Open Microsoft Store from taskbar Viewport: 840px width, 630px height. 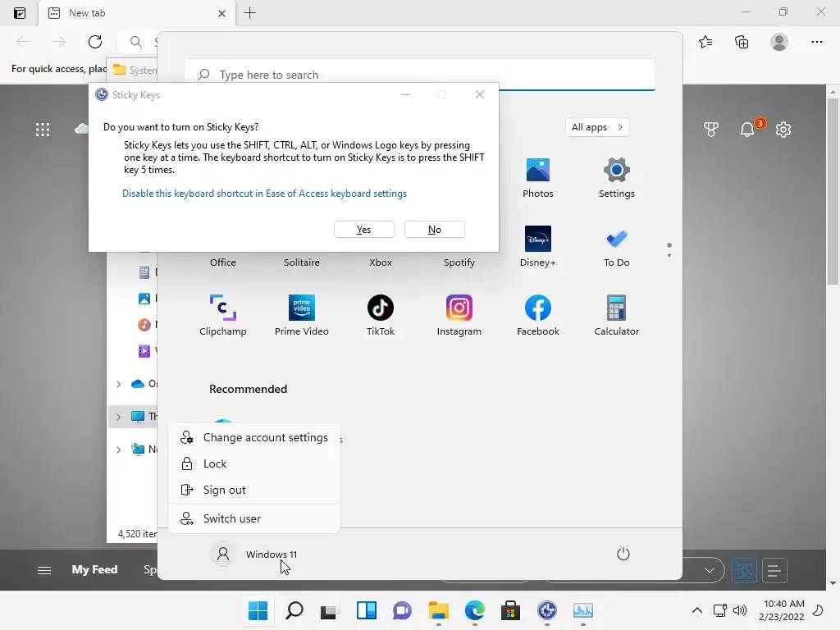[x=510, y=610]
